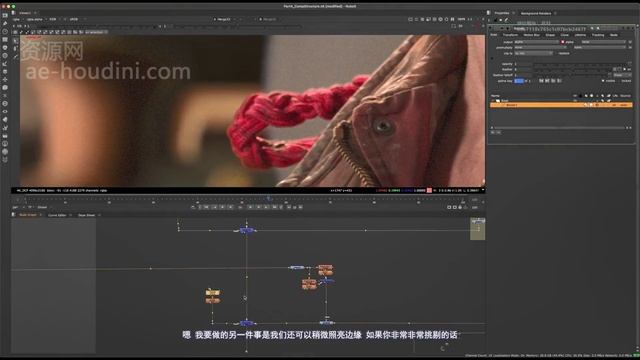Open the Time nodes menu (clock icon)
Image resolution: width=640 pixels, height=360 pixels.
pos(5,31)
